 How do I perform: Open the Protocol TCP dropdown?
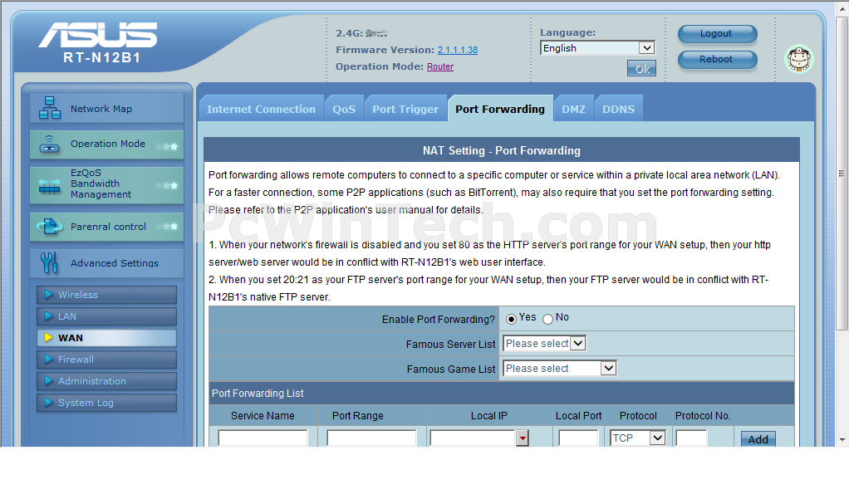pos(637,438)
